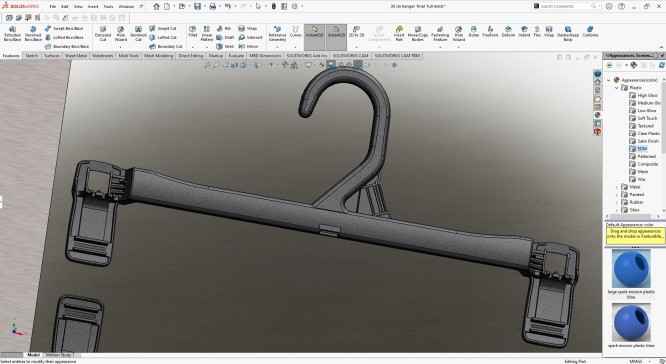
Task: Collapse the CommandManager ribbon arrow
Action: (662, 47)
